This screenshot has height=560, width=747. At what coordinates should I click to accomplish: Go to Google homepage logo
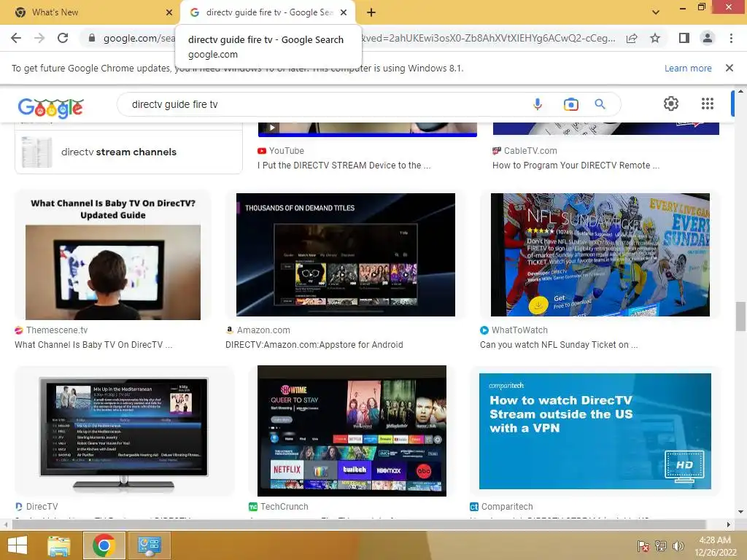pyautogui.click(x=50, y=107)
